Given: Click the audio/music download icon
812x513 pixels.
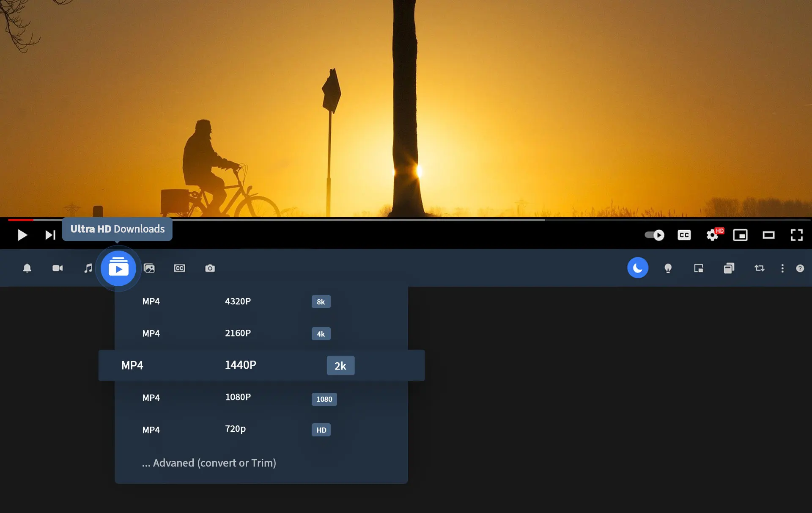Looking at the screenshot, I should 88,268.
